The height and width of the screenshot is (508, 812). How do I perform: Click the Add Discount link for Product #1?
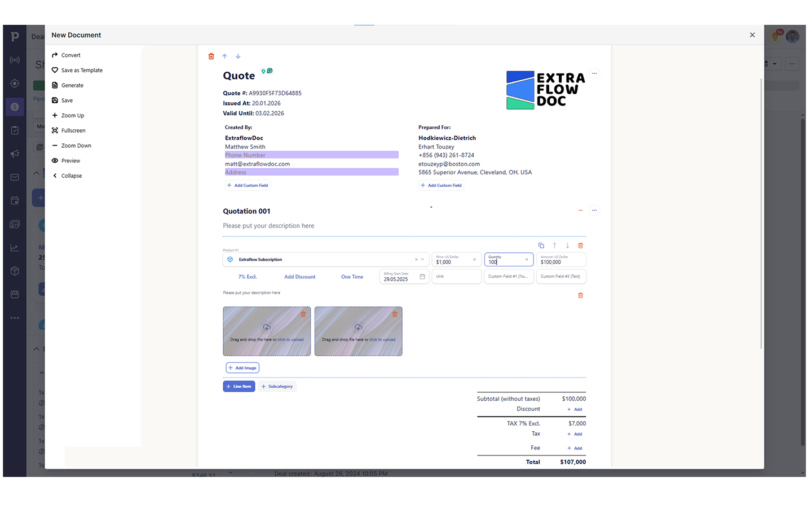(299, 277)
